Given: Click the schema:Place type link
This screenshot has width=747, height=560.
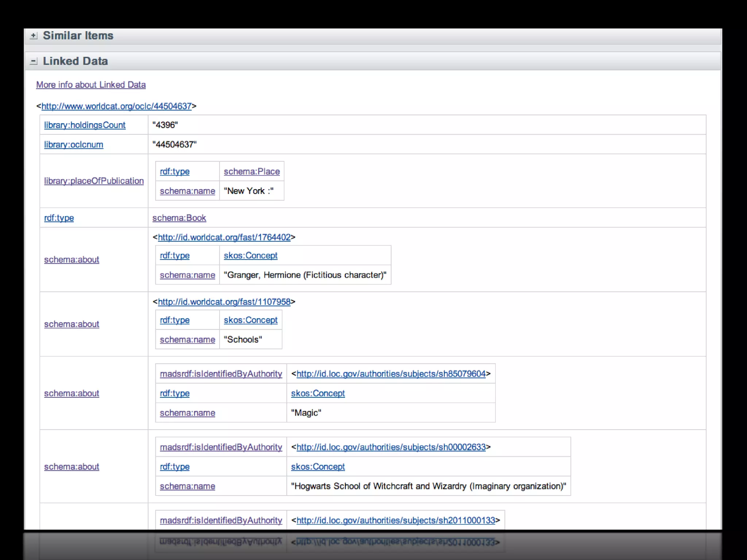Looking at the screenshot, I should click(252, 171).
